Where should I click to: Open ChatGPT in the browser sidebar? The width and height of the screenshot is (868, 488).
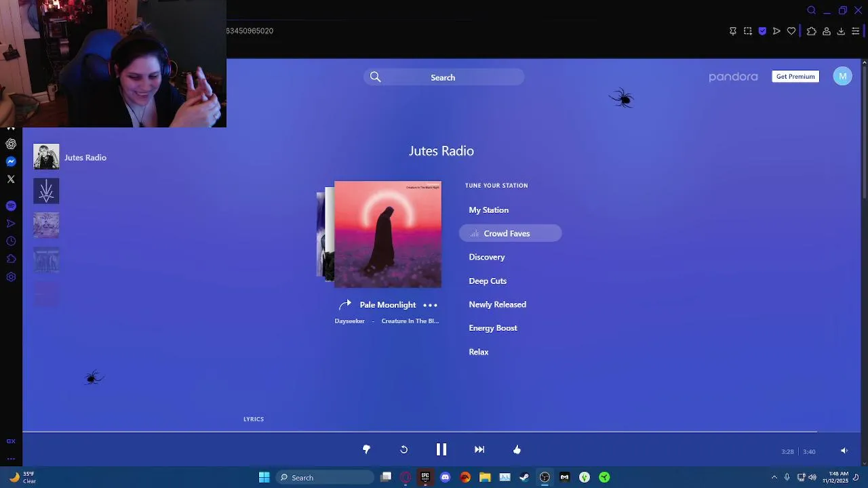11,144
